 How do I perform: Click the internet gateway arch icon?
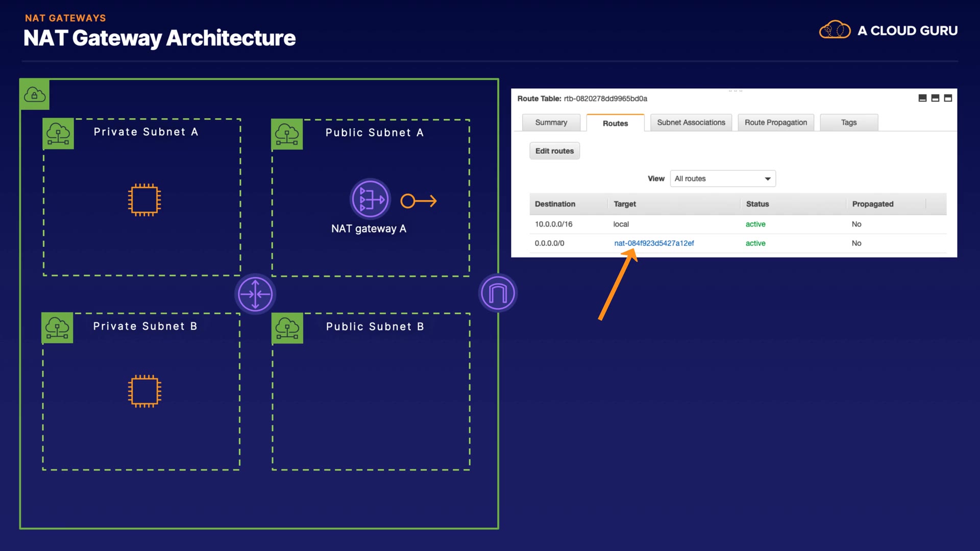[x=498, y=293]
